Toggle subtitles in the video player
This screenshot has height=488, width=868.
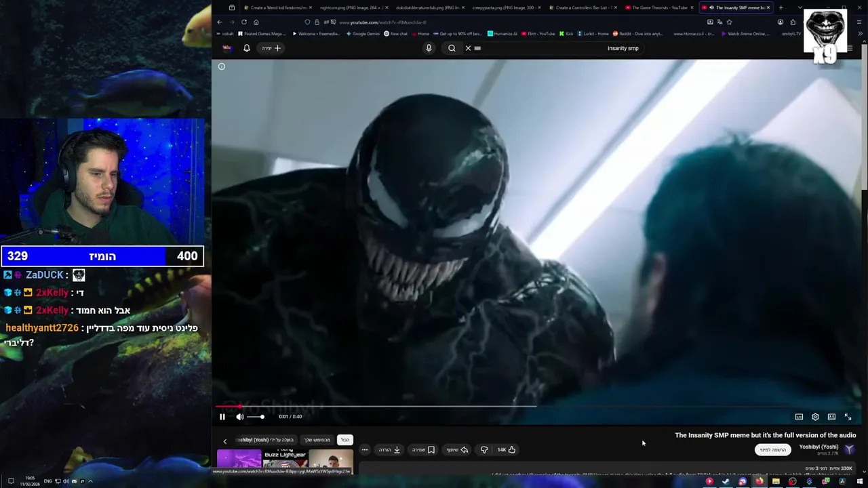pos(799,417)
